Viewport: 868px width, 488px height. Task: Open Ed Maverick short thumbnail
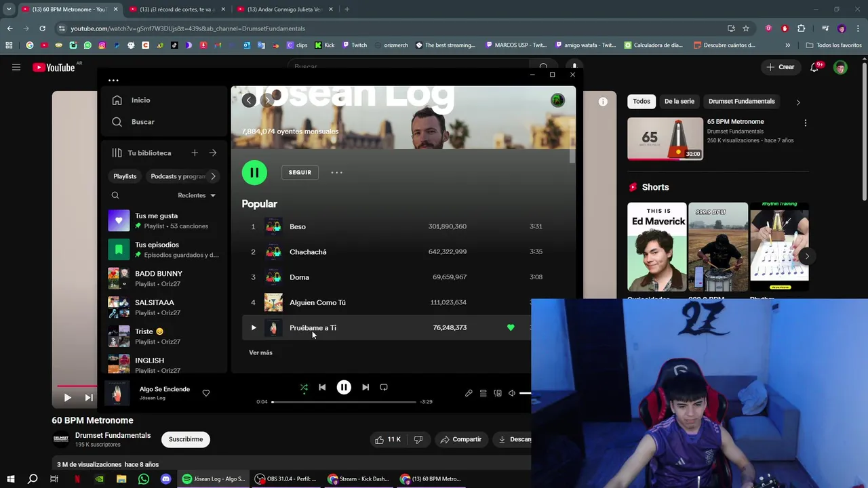coord(656,247)
